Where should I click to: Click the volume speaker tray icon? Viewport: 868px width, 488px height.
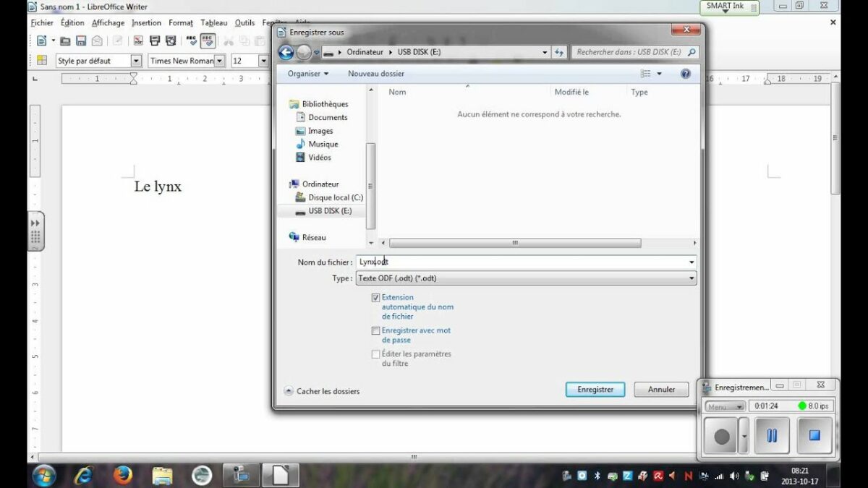pos(734,476)
